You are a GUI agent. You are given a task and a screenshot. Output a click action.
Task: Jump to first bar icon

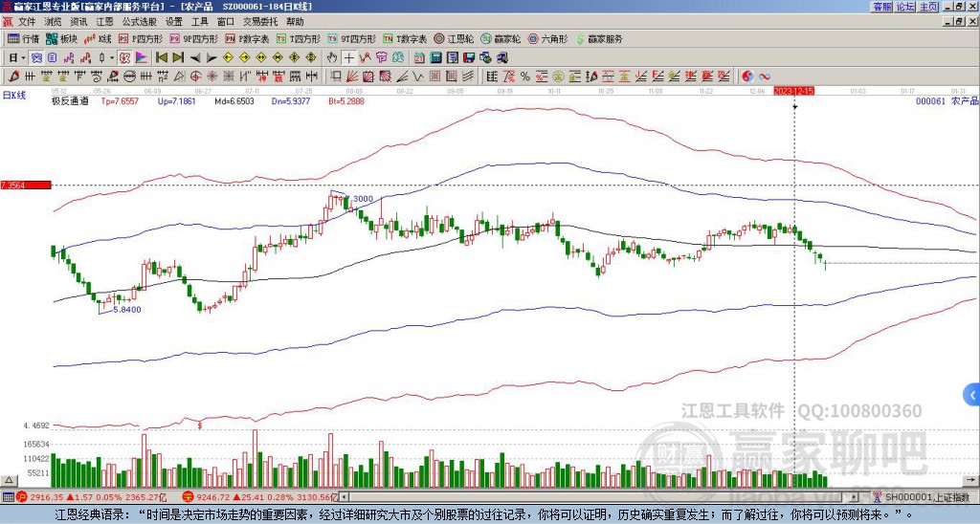click(x=161, y=57)
